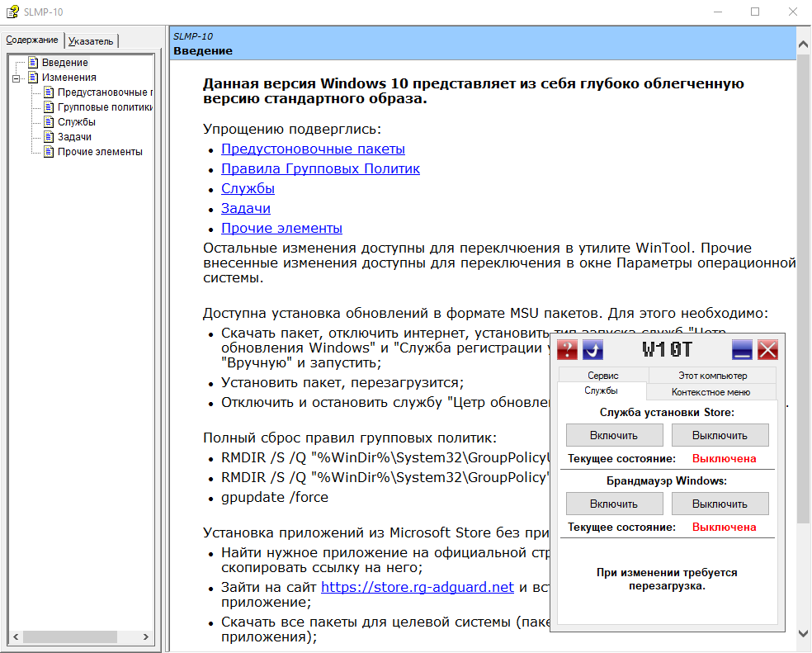Click the content pane scroll-down arrow
This screenshot has height=653, width=812.
point(803,633)
